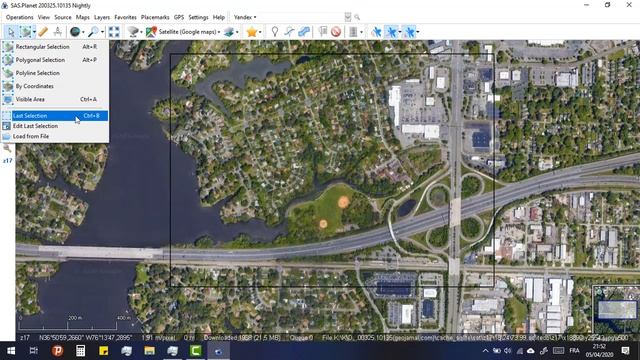Open the Favorites menu

click(x=125, y=17)
